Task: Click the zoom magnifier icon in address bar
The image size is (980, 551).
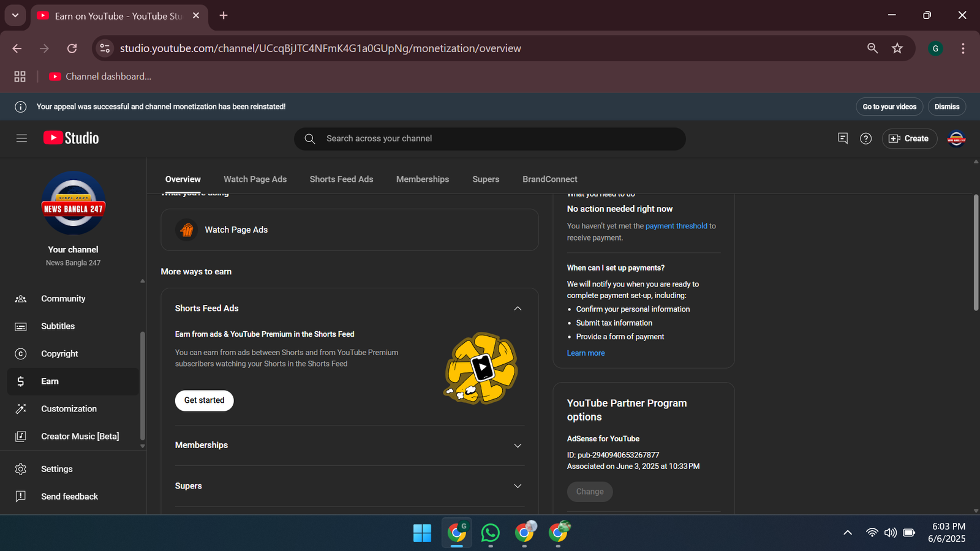Action: pyautogui.click(x=873, y=48)
